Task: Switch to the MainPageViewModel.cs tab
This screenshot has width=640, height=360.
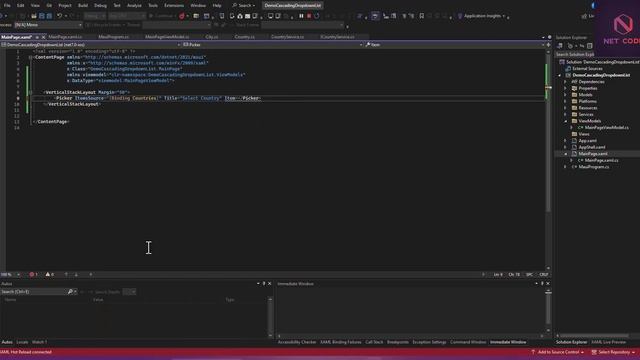Action: point(167,37)
